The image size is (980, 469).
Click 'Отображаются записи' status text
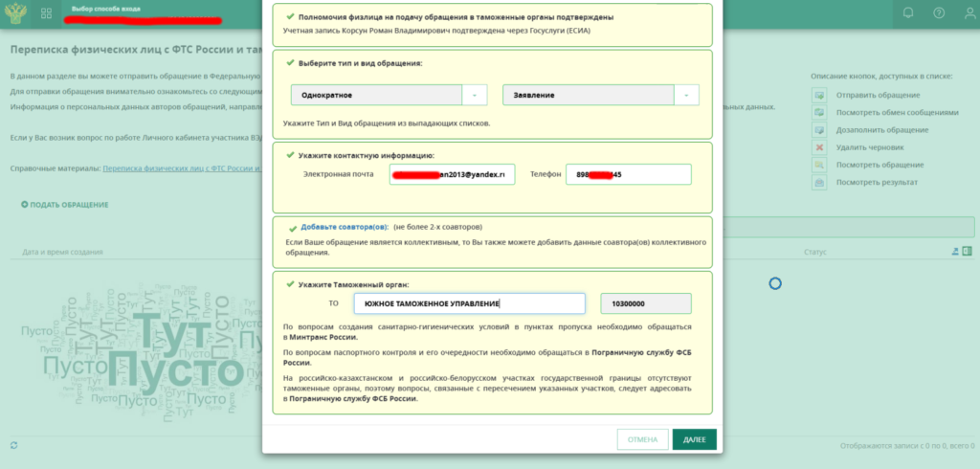tap(907, 446)
